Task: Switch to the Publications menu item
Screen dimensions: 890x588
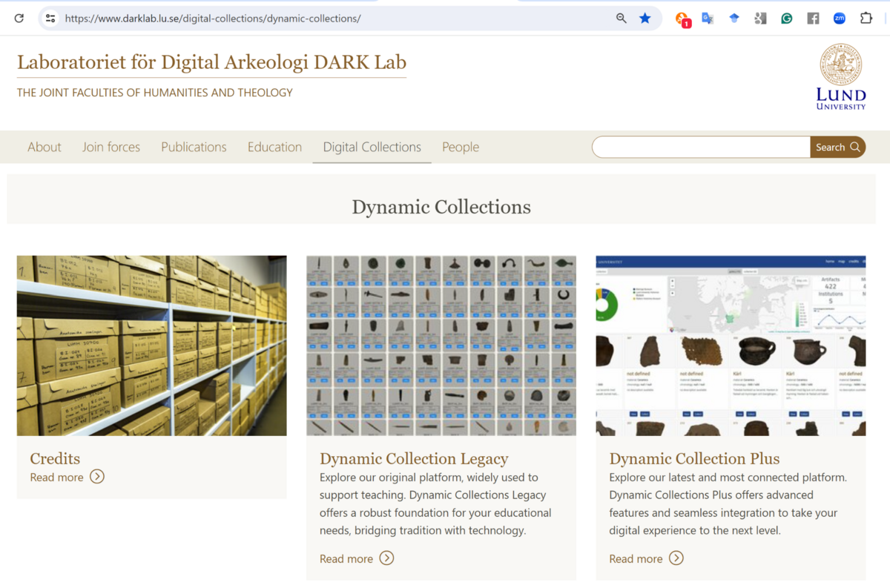Action: click(x=194, y=147)
